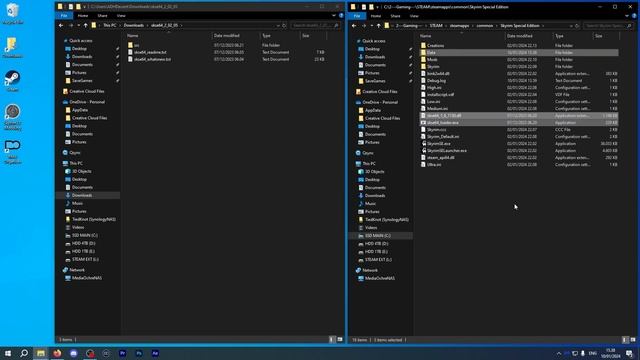Go up one folder level in the left Explorer window
Screen dimensions: 640x360
(85, 25)
